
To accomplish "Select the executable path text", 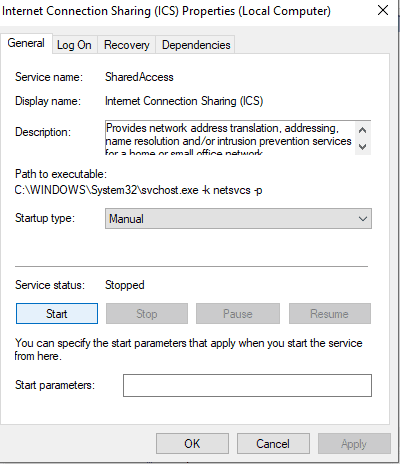I will point(138,190).
